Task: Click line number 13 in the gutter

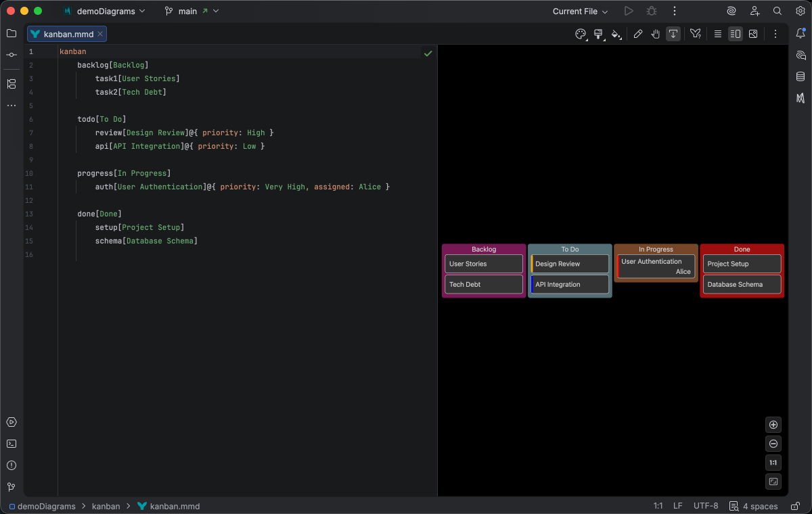Action: 30,214
